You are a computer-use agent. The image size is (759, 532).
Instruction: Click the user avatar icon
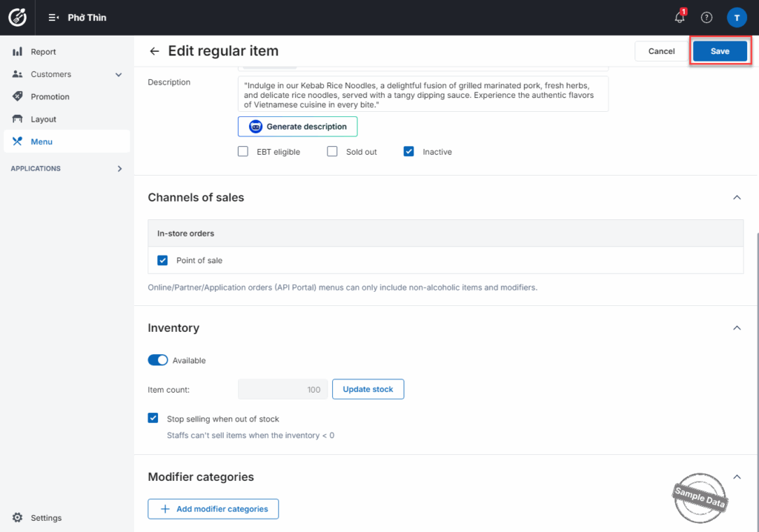tap(736, 18)
